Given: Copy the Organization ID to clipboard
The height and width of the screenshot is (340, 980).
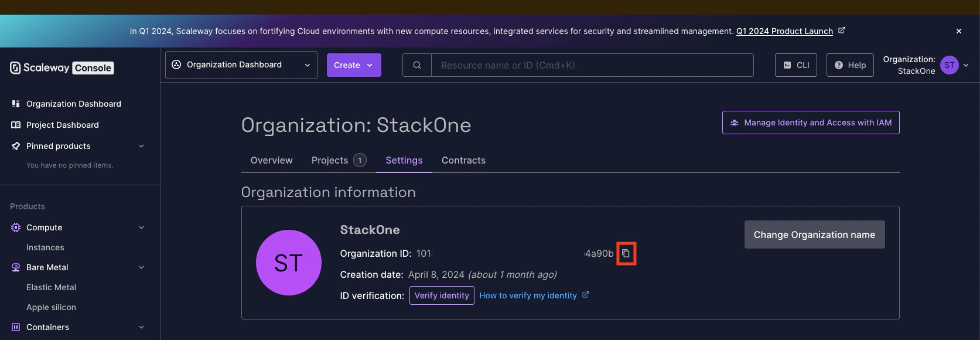Looking at the screenshot, I should tap(626, 253).
